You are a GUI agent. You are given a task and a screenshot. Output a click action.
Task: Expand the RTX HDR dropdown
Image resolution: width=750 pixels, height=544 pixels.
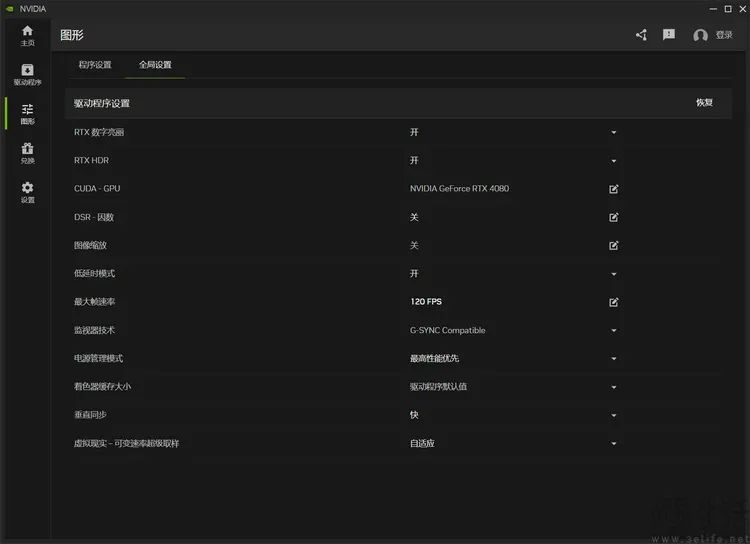click(614, 161)
